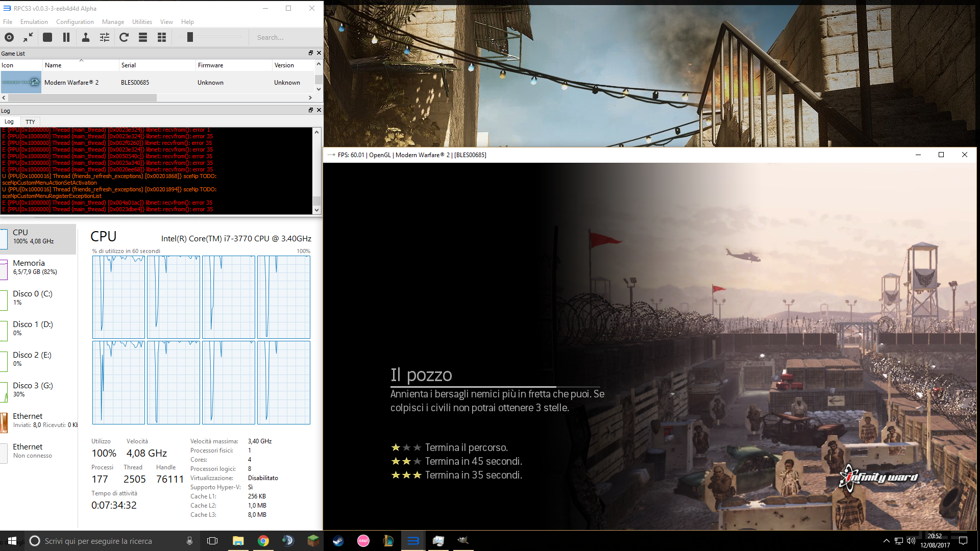Pause emulation with the pause icon
This screenshot has height=551, width=980.
(x=66, y=37)
